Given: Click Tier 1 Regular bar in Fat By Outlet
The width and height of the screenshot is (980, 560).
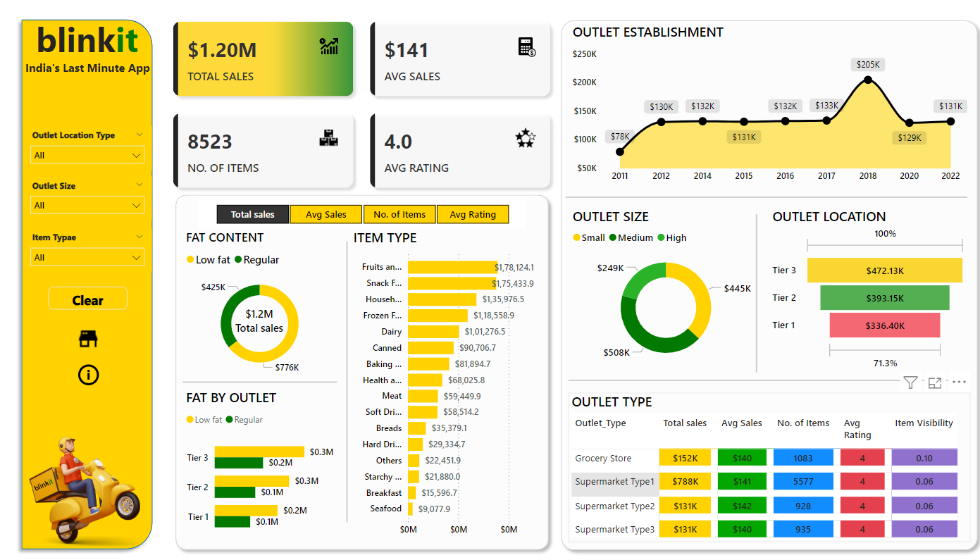Looking at the screenshot, I should pyautogui.click(x=232, y=522).
